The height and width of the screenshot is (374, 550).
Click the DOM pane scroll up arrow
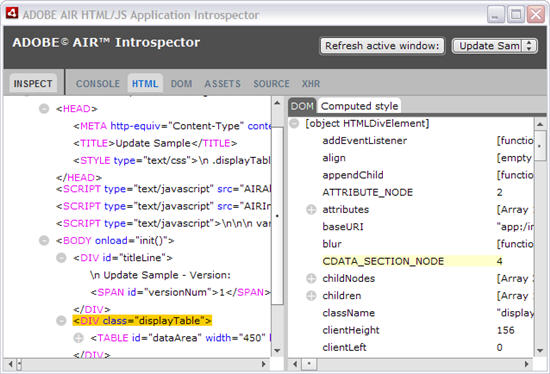[540, 124]
